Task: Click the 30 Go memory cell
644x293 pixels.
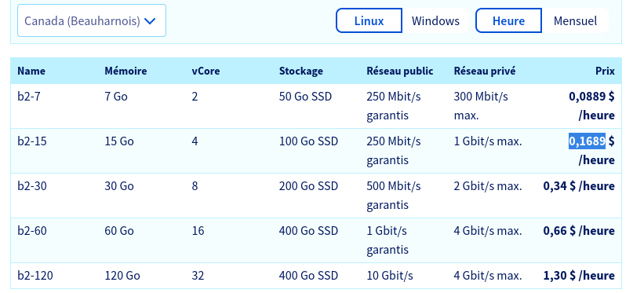Action: coord(119,186)
